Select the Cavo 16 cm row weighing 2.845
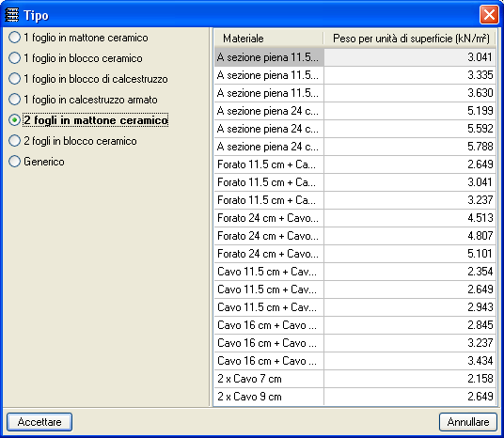 click(x=355, y=325)
